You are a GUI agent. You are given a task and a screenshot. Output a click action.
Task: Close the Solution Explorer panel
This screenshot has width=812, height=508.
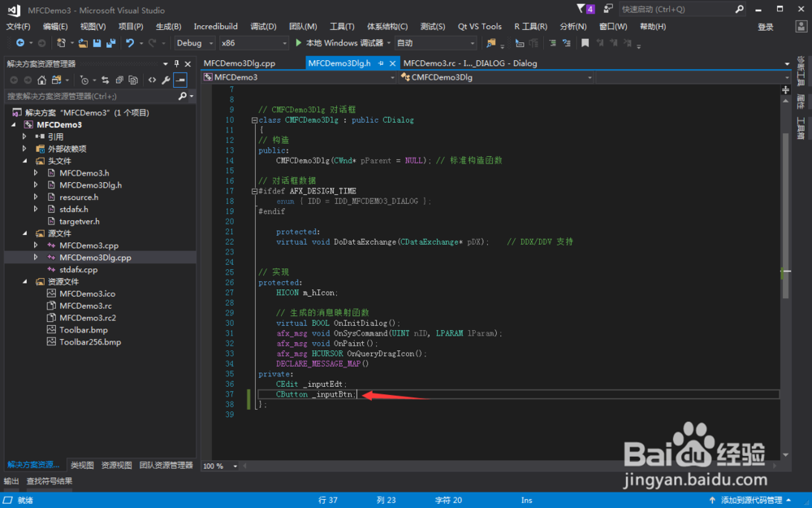tap(188, 63)
